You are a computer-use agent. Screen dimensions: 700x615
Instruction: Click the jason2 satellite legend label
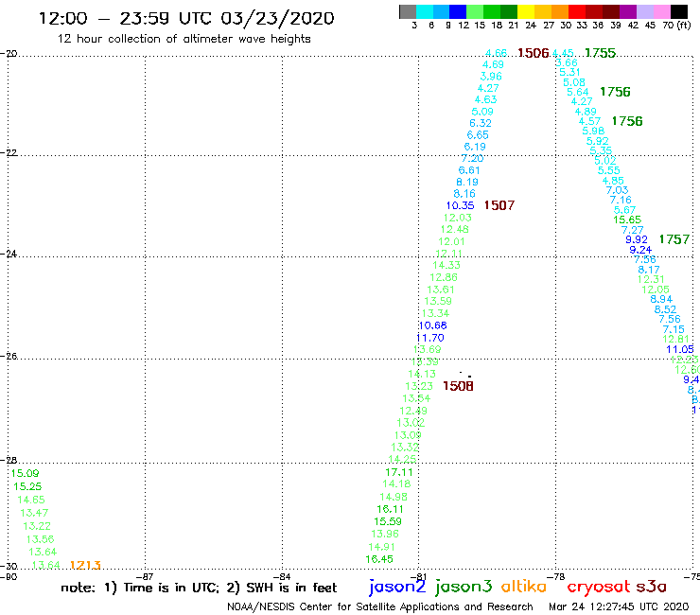(x=397, y=587)
